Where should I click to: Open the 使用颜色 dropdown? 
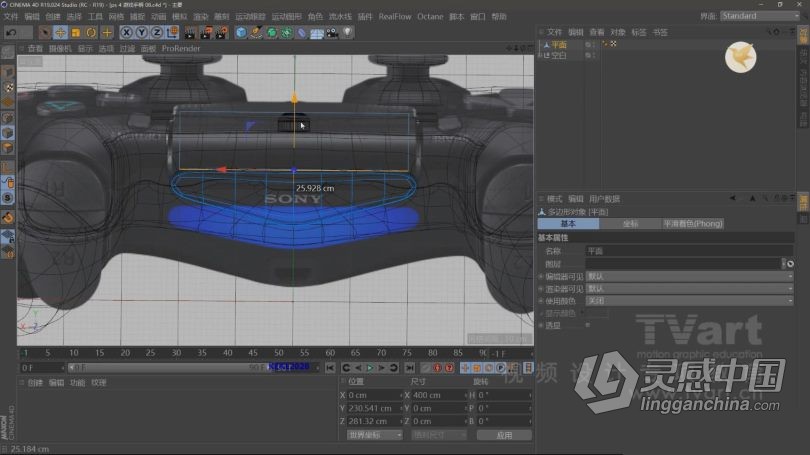tap(689, 301)
